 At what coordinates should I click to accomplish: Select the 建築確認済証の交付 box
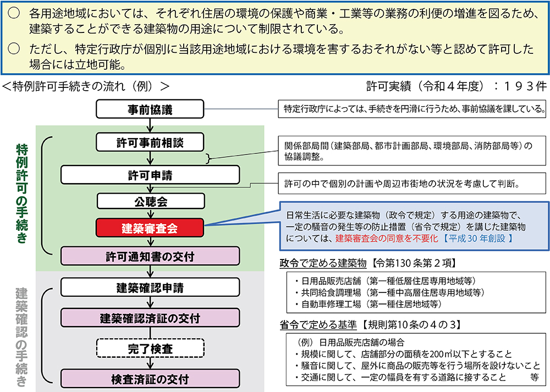tap(150, 318)
